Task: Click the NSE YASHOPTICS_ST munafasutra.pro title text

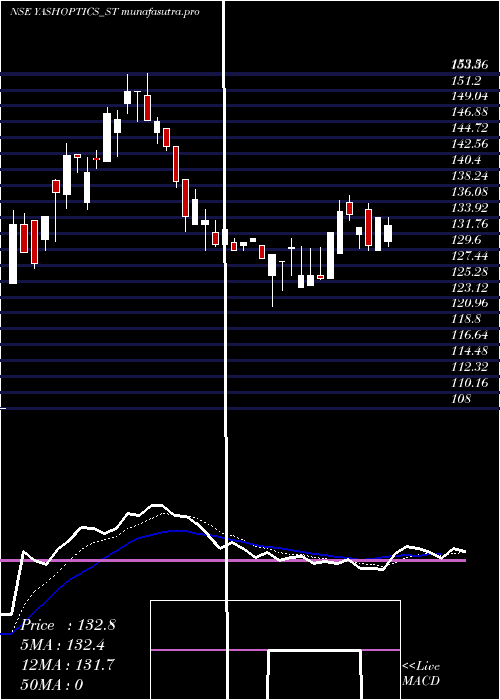Action: tap(104, 12)
